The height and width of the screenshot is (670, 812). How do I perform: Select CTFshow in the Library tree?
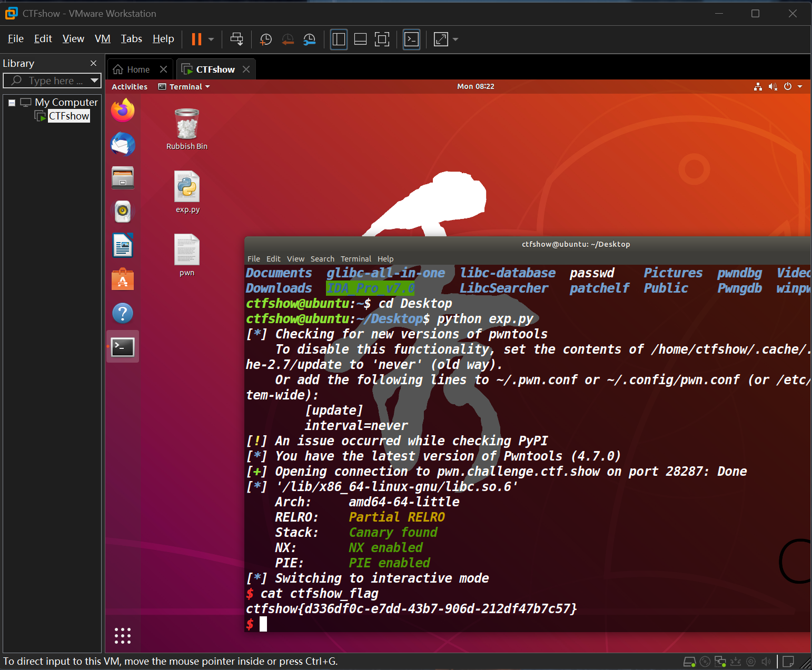69,116
